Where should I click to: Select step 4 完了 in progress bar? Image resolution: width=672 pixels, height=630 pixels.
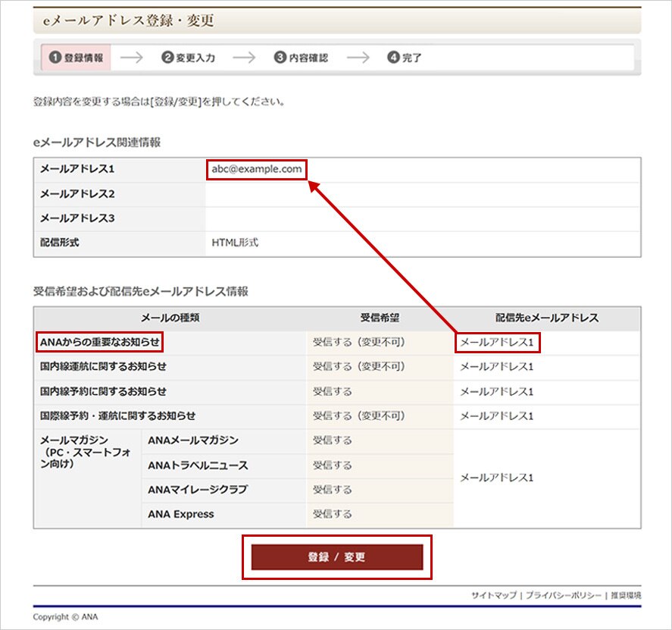point(405,58)
